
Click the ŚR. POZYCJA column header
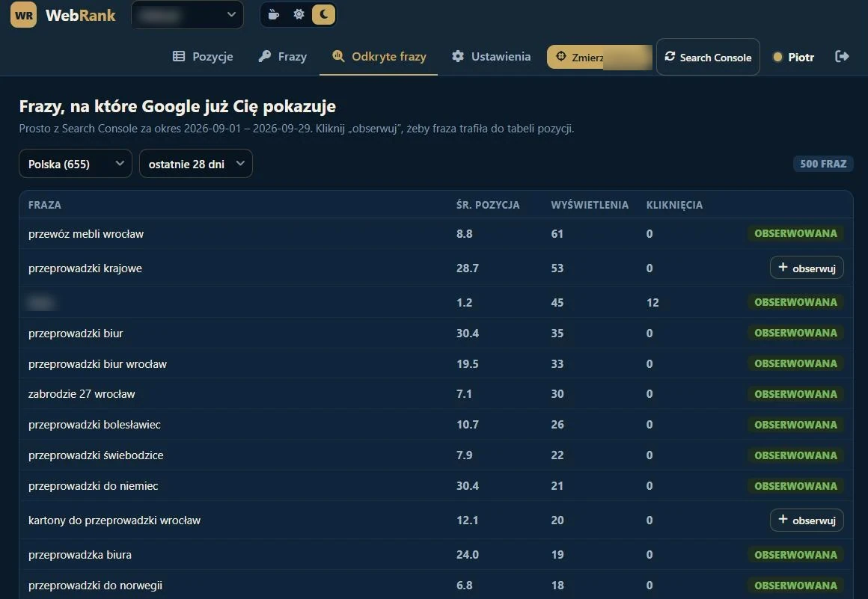(x=488, y=205)
